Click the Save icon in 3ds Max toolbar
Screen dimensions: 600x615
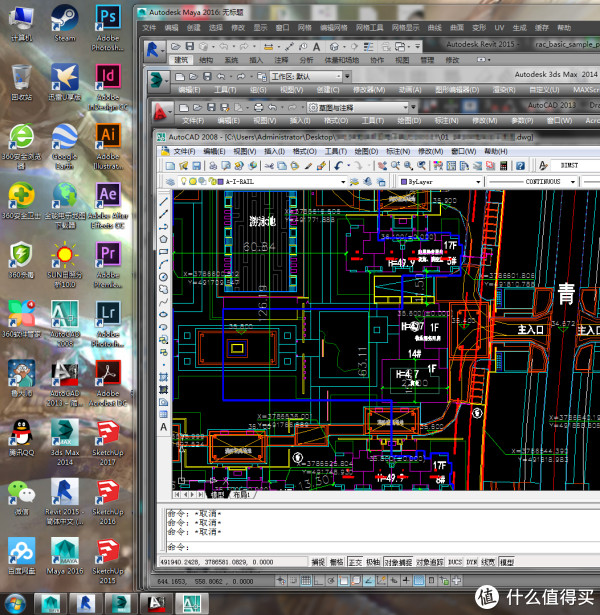pos(207,76)
